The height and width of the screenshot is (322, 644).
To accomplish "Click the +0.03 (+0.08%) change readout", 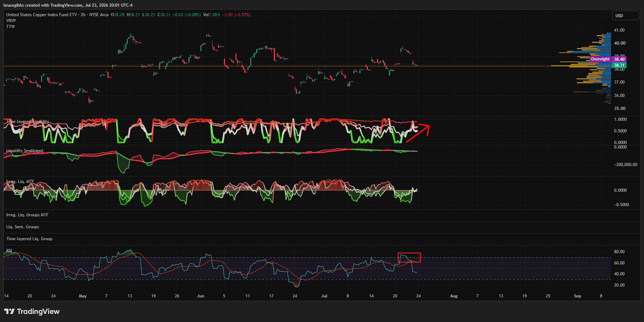I will pyautogui.click(x=187, y=15).
